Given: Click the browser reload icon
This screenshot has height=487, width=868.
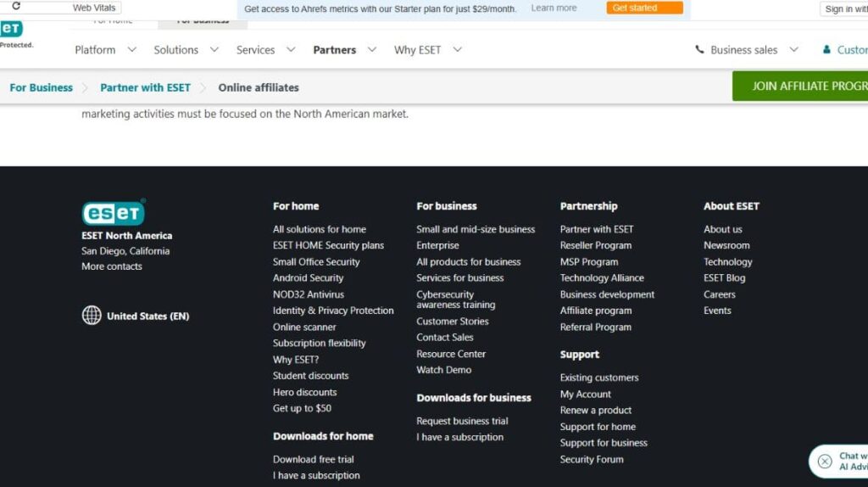Looking at the screenshot, I should 16,6.
